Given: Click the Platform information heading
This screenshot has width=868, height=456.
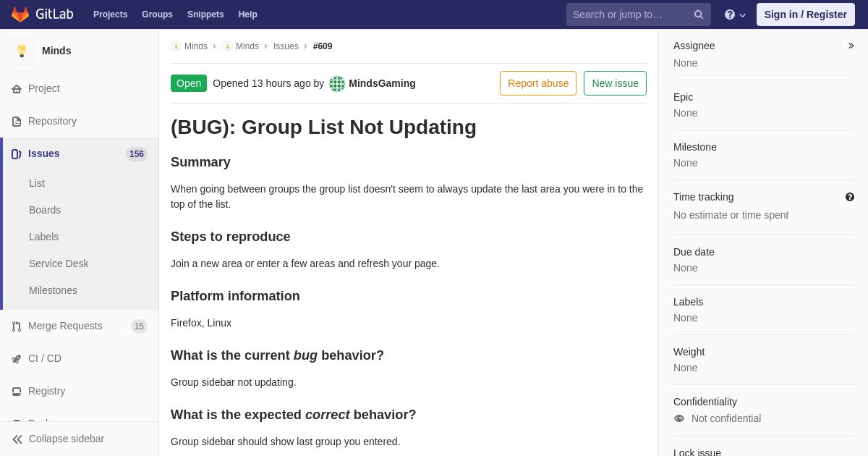Looking at the screenshot, I should (235, 296).
